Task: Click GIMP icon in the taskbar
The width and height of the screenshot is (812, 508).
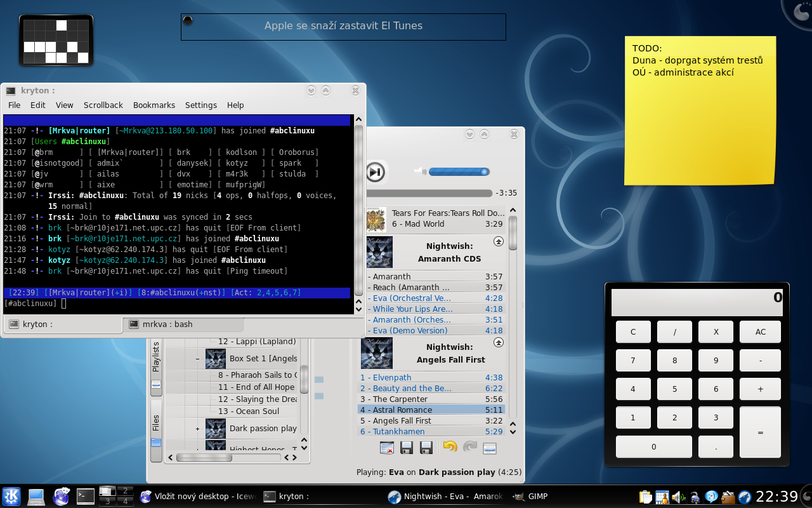Action: click(519, 497)
